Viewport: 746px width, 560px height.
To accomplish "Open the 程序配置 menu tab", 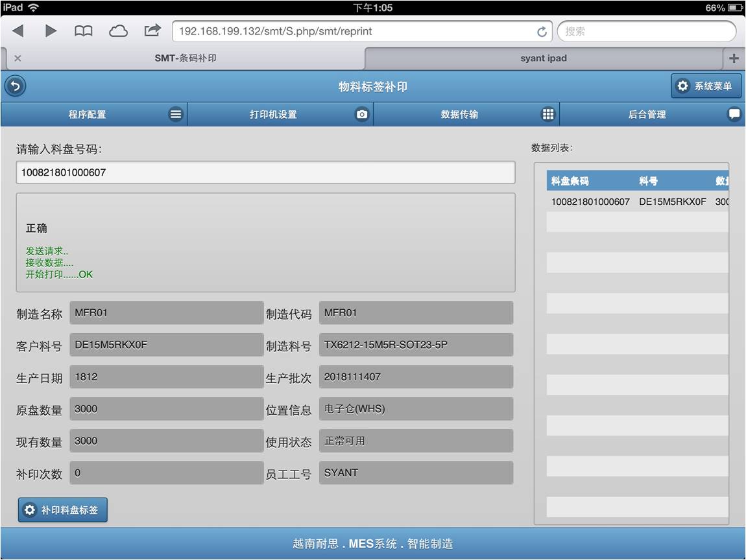I will click(x=87, y=114).
